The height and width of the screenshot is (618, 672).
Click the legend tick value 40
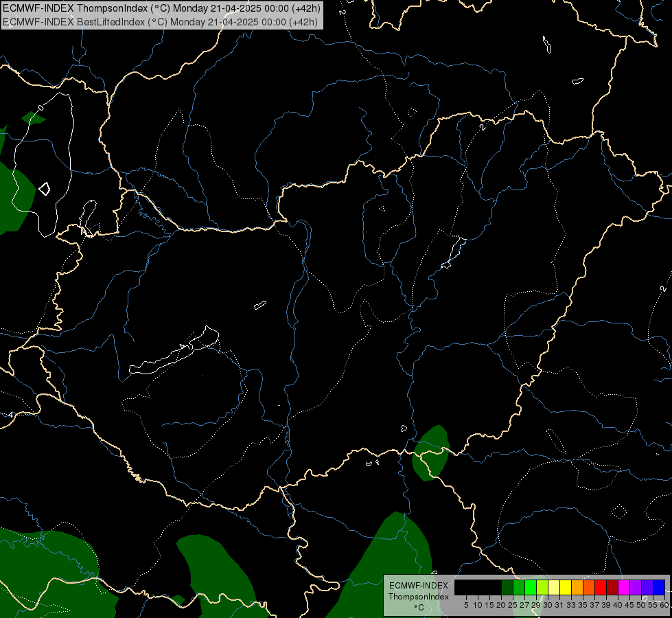click(x=618, y=605)
